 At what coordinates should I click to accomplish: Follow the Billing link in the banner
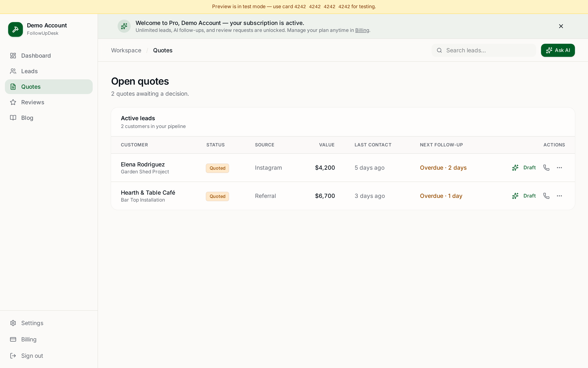tap(362, 30)
